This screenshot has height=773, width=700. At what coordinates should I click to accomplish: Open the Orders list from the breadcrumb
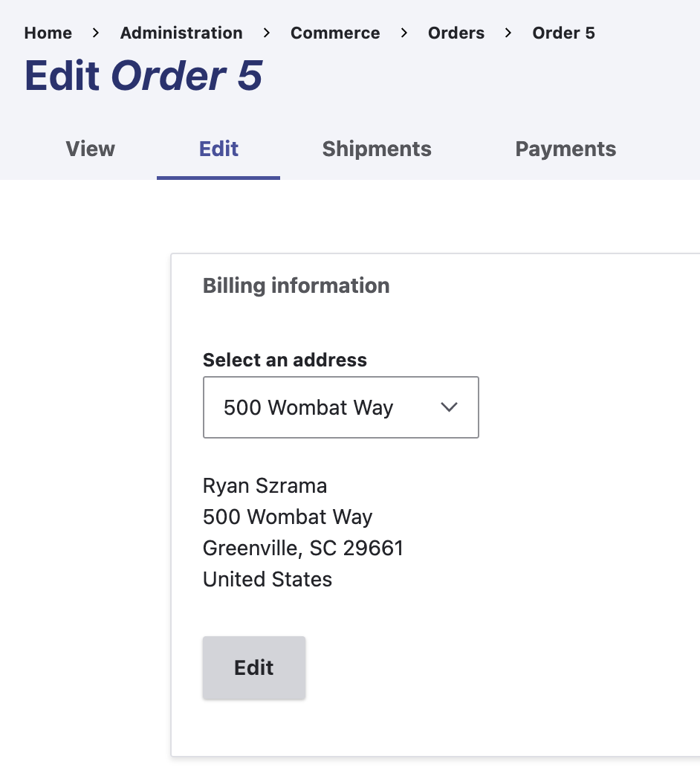pyautogui.click(x=456, y=33)
